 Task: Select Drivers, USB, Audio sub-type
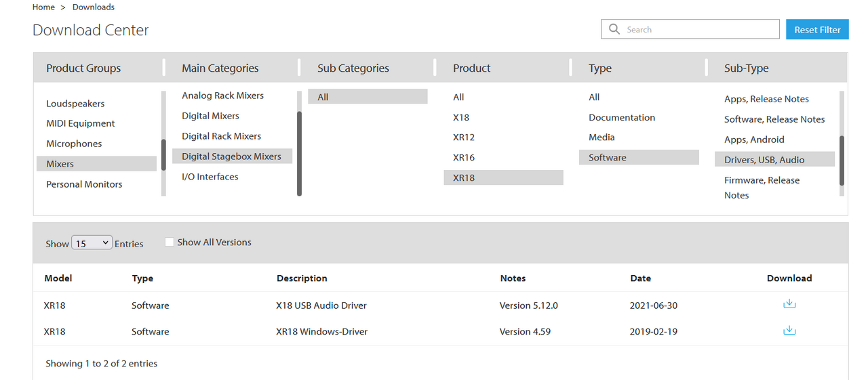[x=774, y=160]
